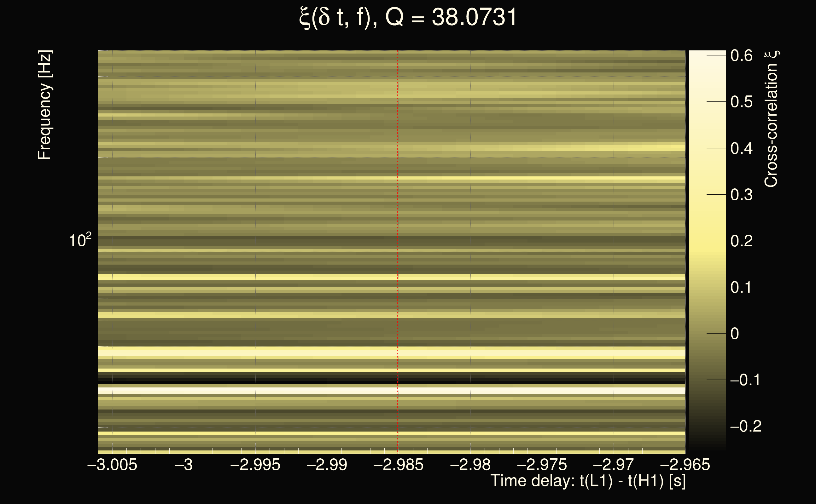Click the 0 value on the colorbar

tap(735, 334)
